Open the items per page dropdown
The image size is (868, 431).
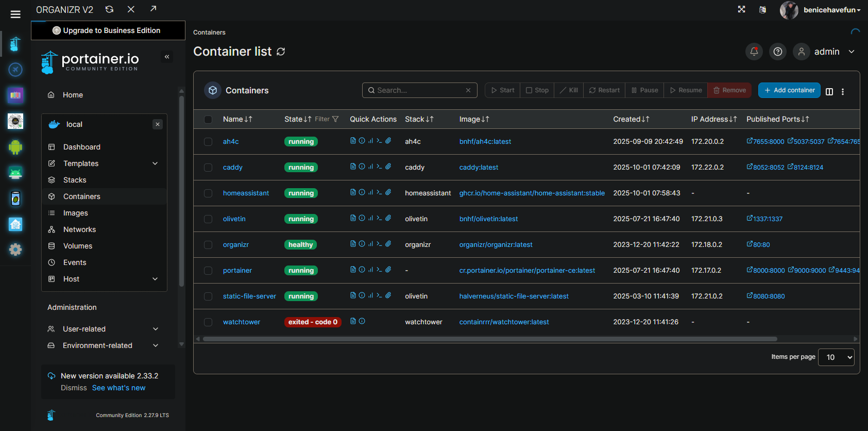(836, 357)
